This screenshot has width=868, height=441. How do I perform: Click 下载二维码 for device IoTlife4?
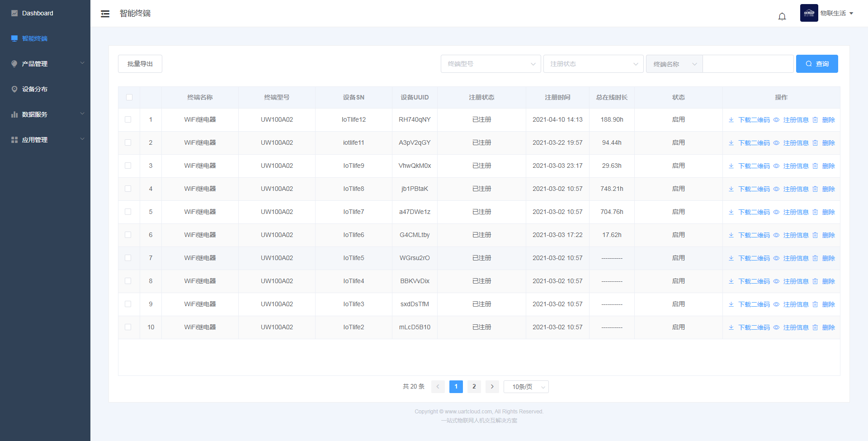[754, 281]
